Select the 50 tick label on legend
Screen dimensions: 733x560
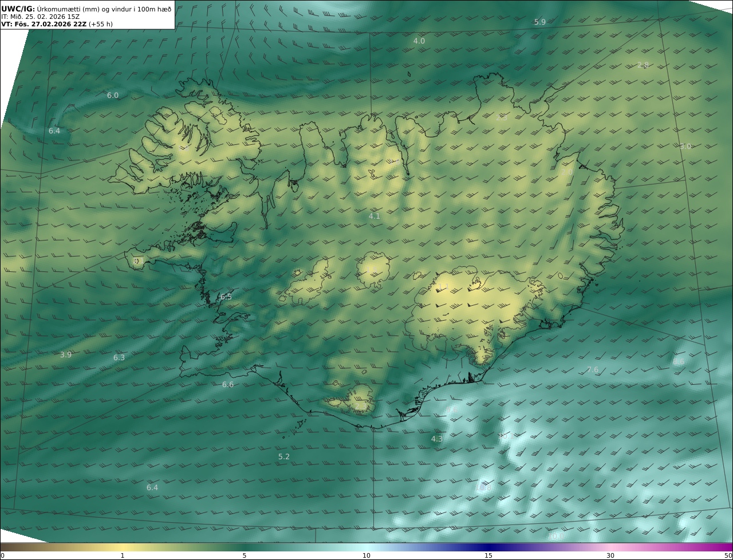(x=728, y=556)
